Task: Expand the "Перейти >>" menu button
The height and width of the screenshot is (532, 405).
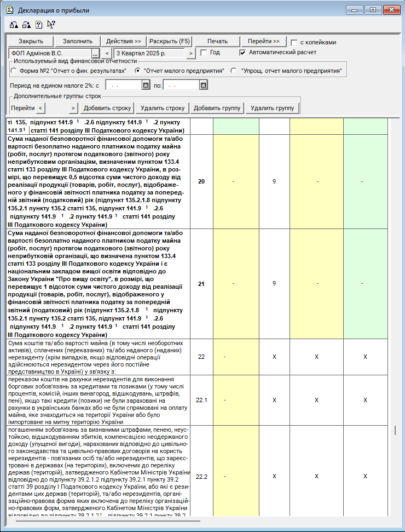Action: [263, 42]
